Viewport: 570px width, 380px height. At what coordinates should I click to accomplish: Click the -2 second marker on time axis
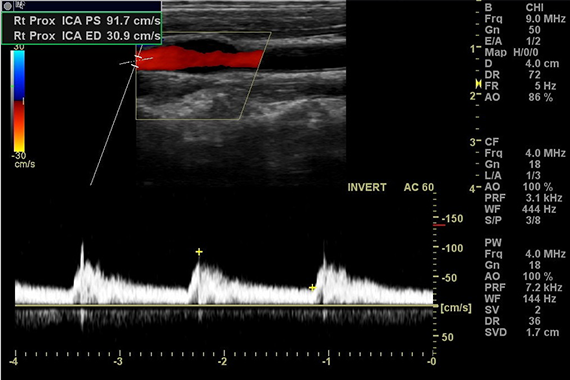point(222,361)
